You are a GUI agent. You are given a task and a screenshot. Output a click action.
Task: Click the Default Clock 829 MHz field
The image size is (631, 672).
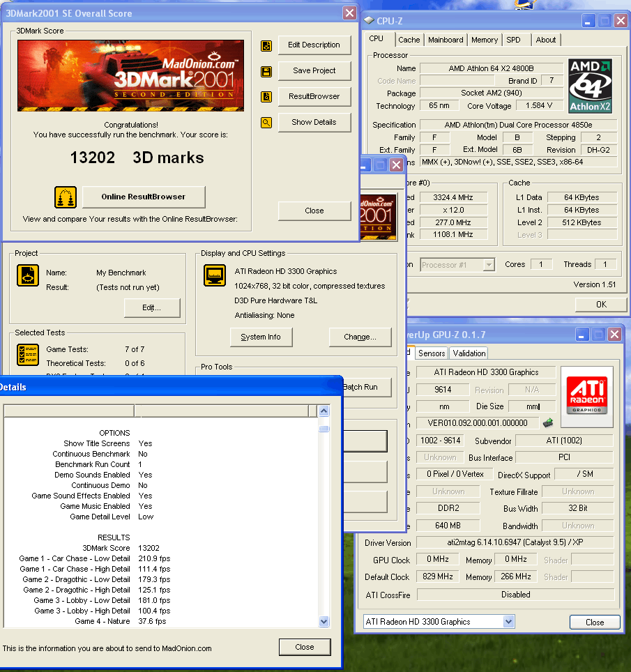point(438,576)
